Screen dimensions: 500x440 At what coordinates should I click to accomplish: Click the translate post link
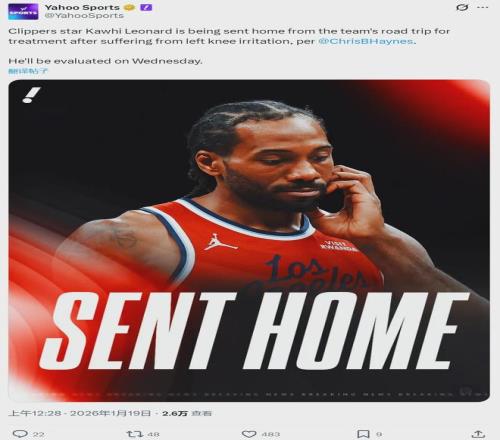[x=28, y=71]
